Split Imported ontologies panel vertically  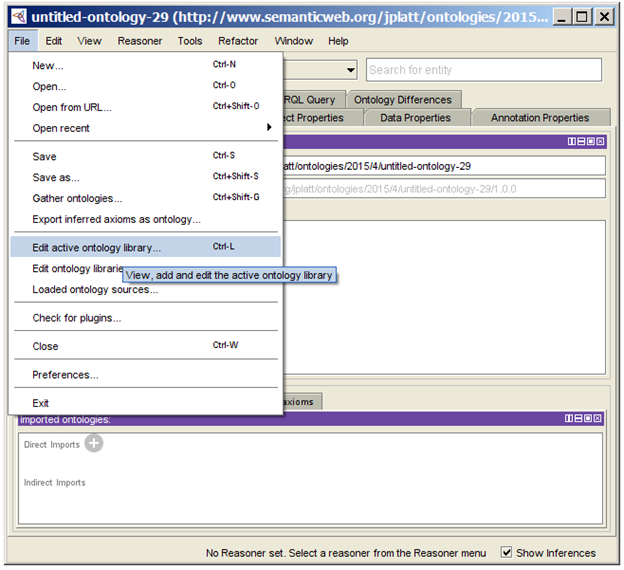(570, 419)
